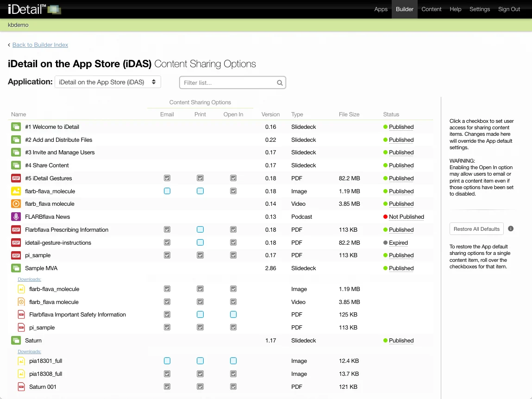Image resolution: width=532 pixels, height=399 pixels.
Task: Open the Content tab in top navigation
Action: tap(431, 9)
